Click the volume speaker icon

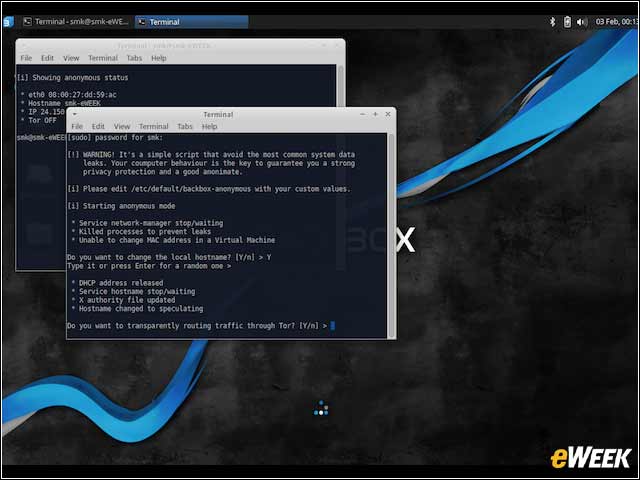point(581,22)
